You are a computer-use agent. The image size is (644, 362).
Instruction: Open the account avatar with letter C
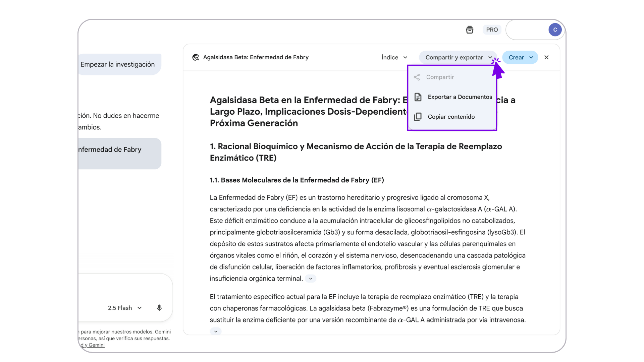click(555, 30)
